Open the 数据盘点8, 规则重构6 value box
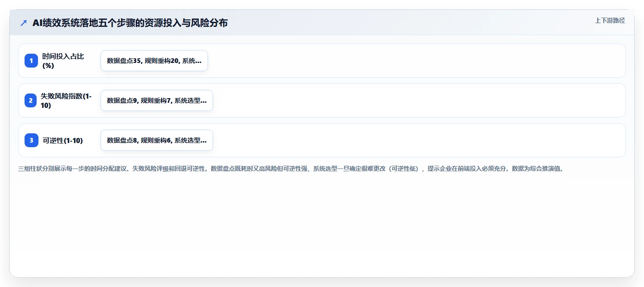The height and width of the screenshot is (287, 644). 157,140
